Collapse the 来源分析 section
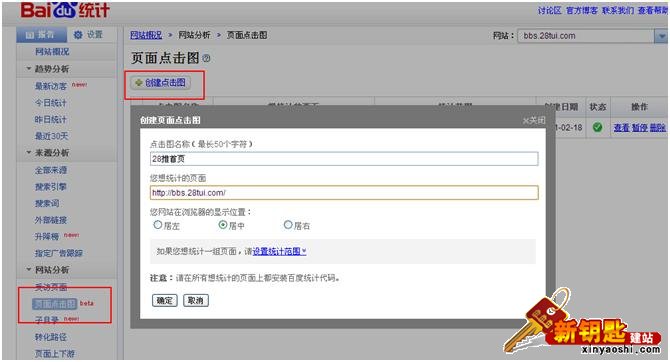Viewport: 670px width, 362px height. point(29,152)
